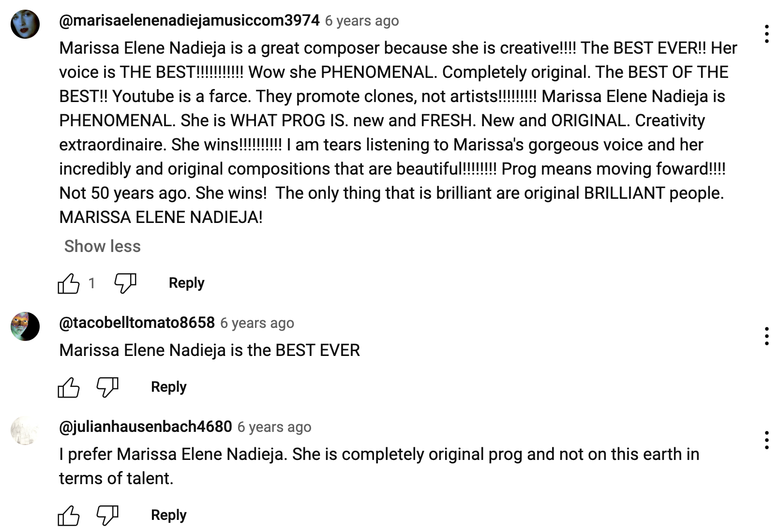Like the @tacobelltomato8658 comment

click(69, 387)
